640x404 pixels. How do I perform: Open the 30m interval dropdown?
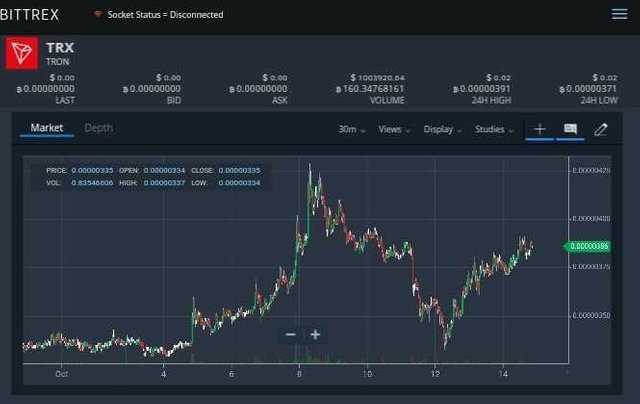(x=352, y=129)
